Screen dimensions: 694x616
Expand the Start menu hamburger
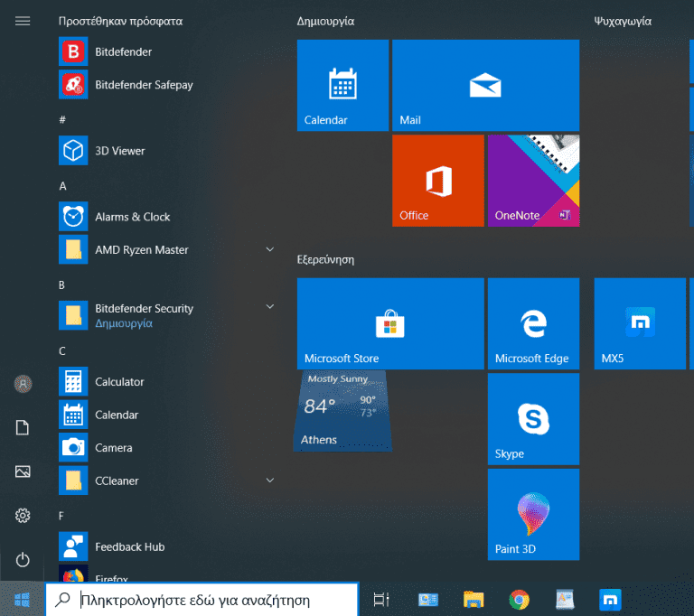pos(23,21)
